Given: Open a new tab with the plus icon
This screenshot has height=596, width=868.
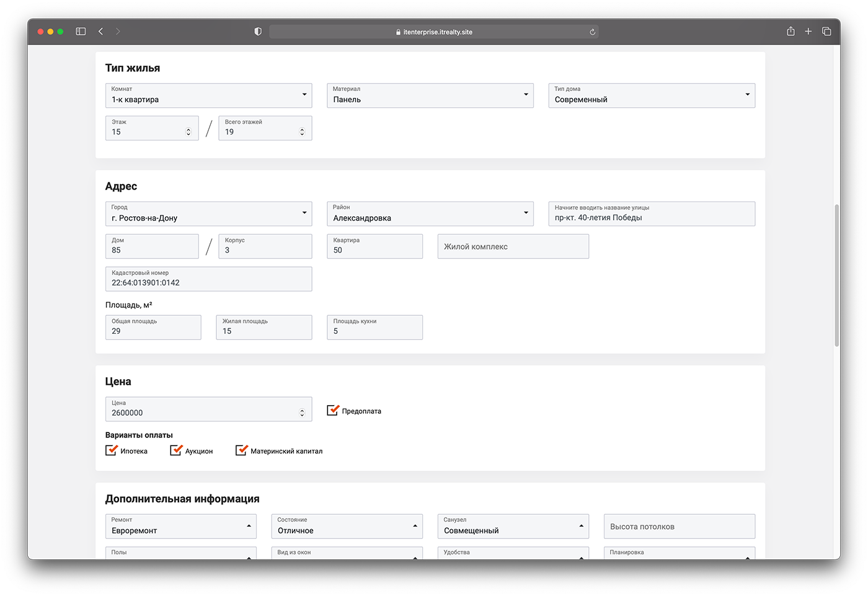Looking at the screenshot, I should click(808, 32).
